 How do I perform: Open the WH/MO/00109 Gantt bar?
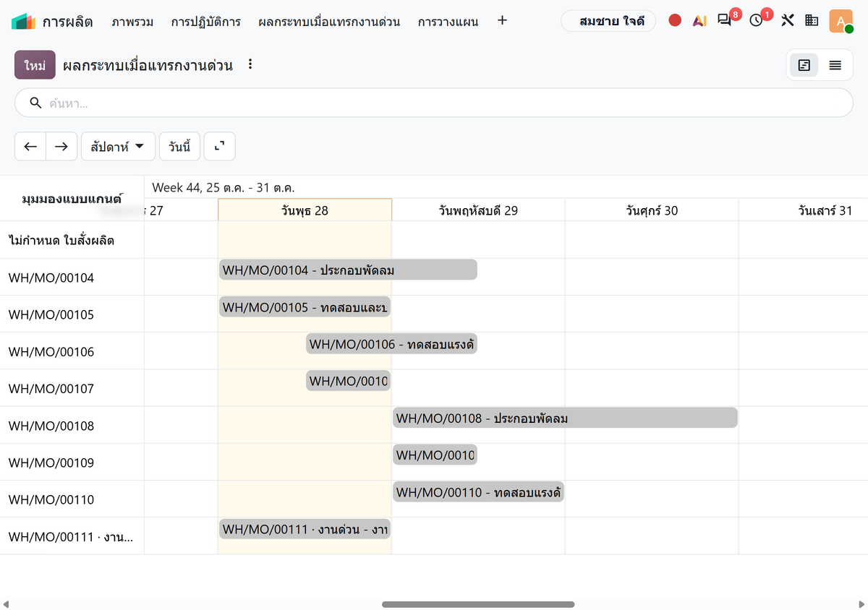point(435,455)
